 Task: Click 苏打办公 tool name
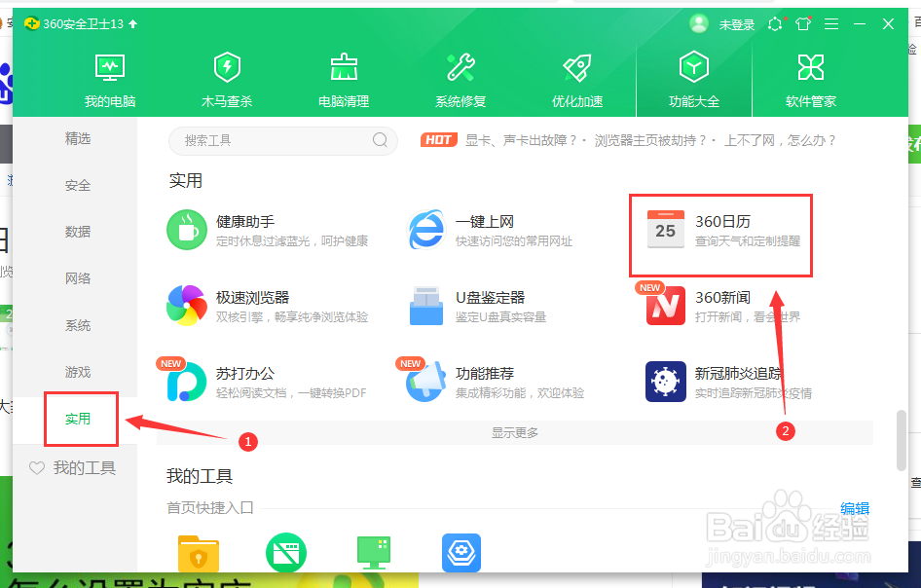pos(245,374)
